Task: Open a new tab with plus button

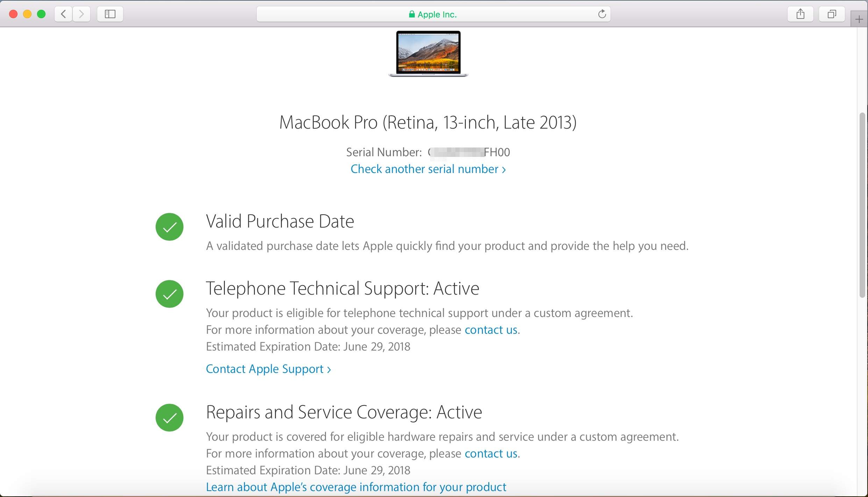Action: point(859,19)
